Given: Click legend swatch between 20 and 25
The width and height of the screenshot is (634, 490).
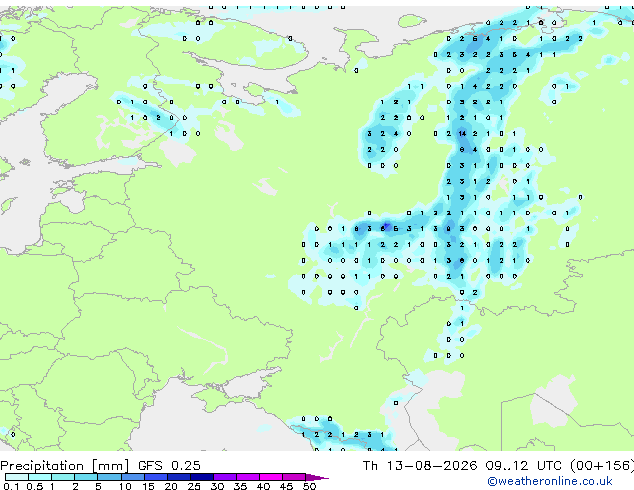Looking at the screenshot, I should (179, 477).
